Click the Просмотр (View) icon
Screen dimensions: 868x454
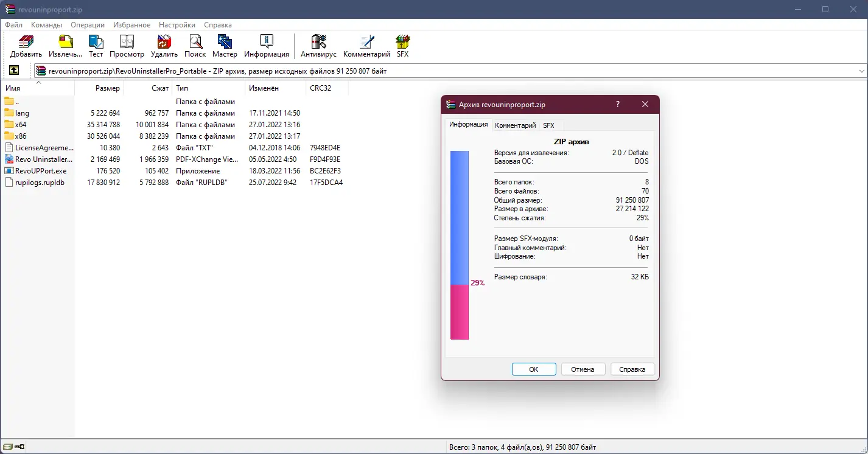pyautogui.click(x=127, y=46)
